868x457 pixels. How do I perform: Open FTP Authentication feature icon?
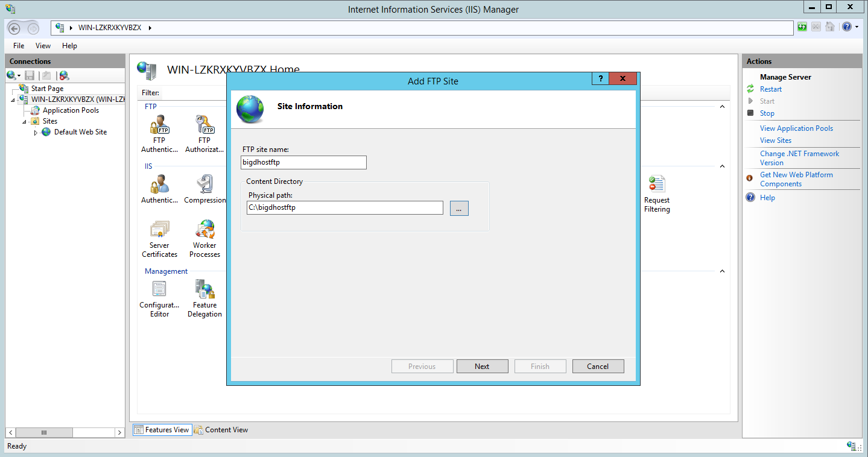tap(160, 124)
